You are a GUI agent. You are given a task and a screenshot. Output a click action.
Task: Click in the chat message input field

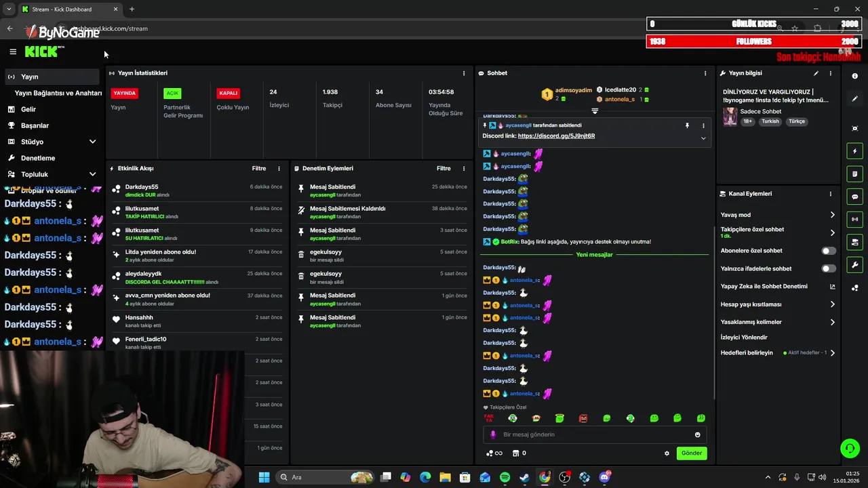coord(595,434)
